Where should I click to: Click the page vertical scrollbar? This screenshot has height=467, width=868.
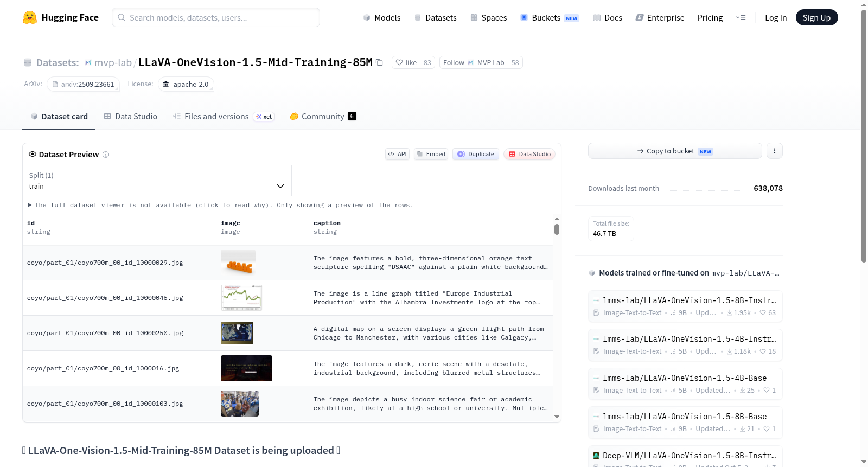pos(864,136)
